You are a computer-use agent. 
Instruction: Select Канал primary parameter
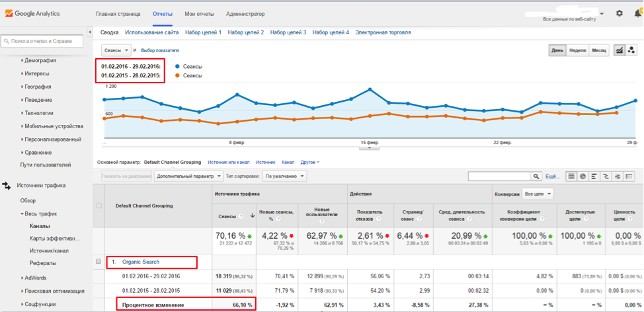point(288,162)
